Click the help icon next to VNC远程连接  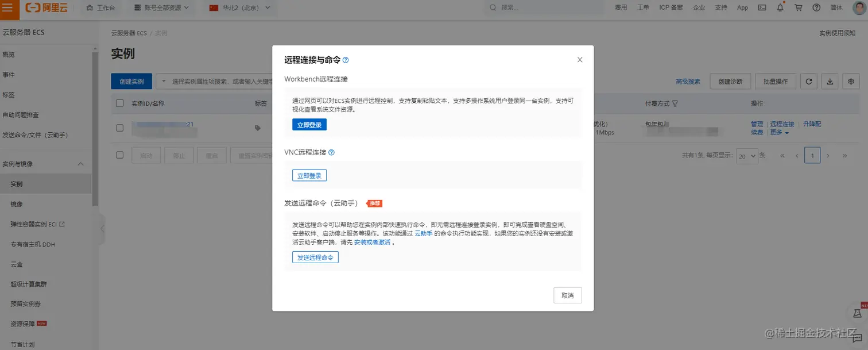[331, 153]
